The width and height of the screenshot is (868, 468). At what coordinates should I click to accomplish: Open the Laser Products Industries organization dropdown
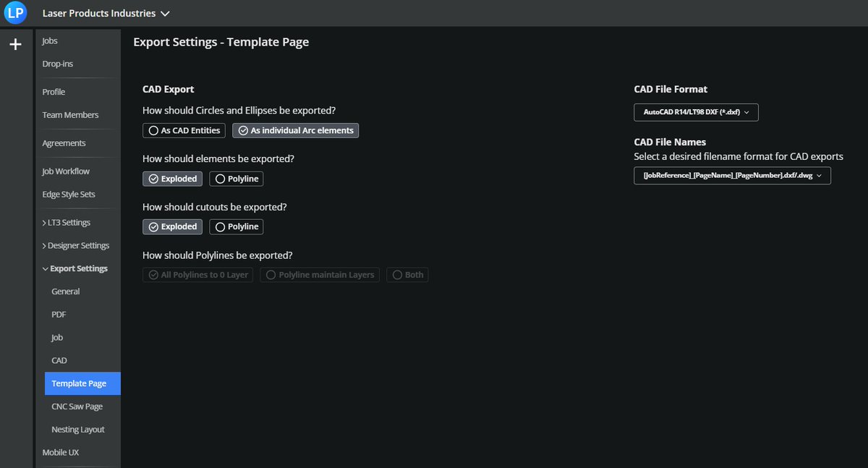click(106, 13)
